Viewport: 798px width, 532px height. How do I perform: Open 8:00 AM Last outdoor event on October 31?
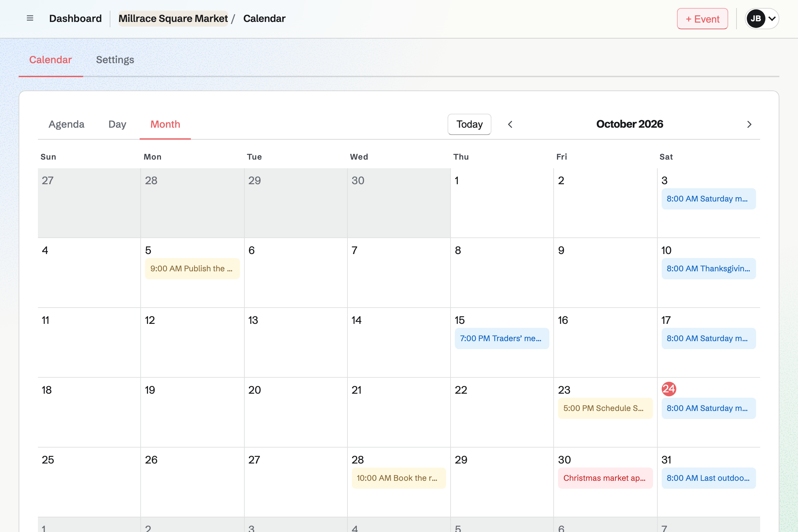coord(709,478)
